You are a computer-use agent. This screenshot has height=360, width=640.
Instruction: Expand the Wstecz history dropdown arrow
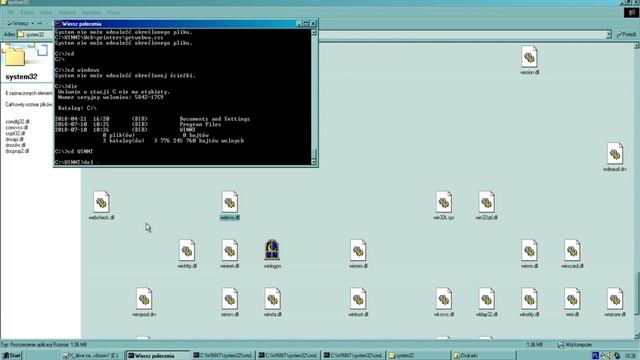[x=33, y=23]
